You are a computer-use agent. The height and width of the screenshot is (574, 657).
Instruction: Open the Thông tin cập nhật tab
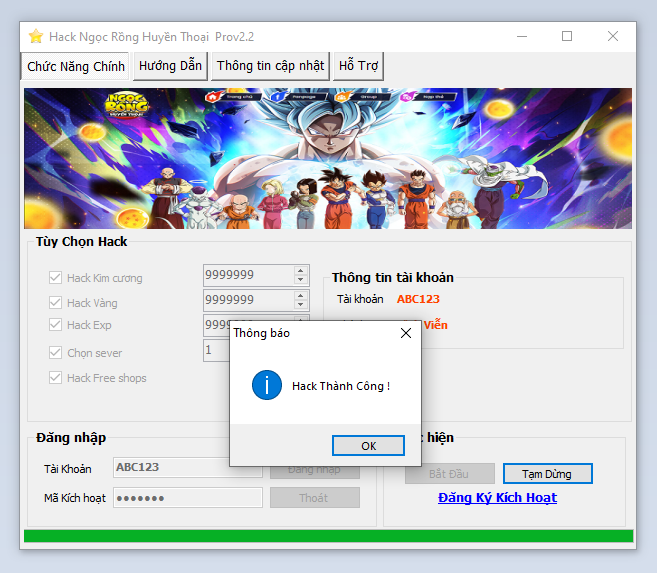[270, 66]
